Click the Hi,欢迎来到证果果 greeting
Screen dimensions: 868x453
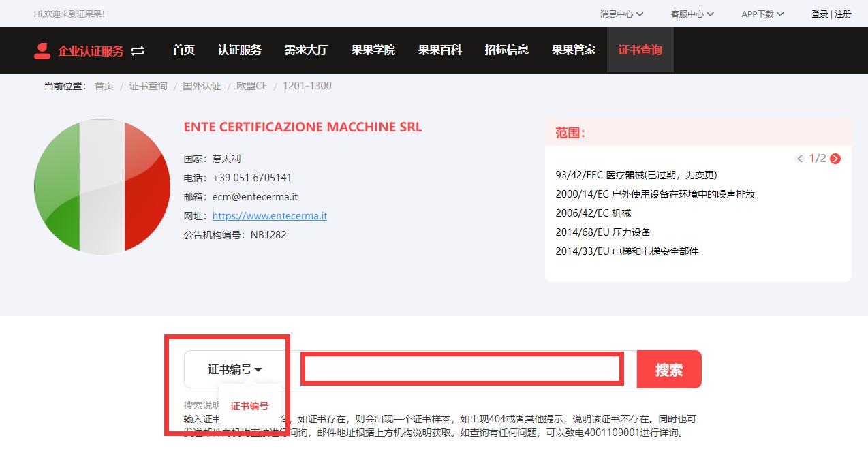69,14
